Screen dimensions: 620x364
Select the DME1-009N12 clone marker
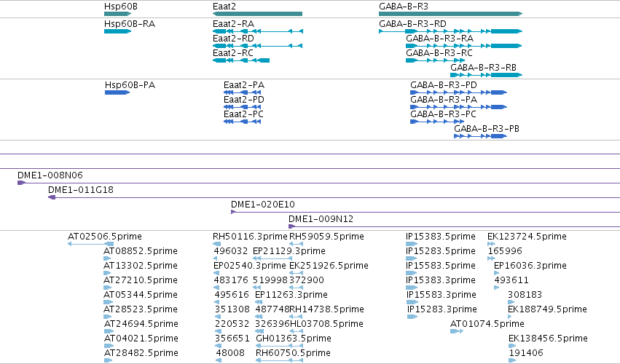coord(292,226)
